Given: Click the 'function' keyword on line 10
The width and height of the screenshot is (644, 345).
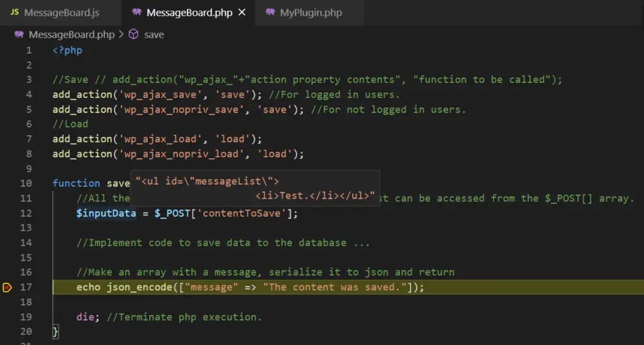Looking at the screenshot, I should pyautogui.click(x=76, y=183).
